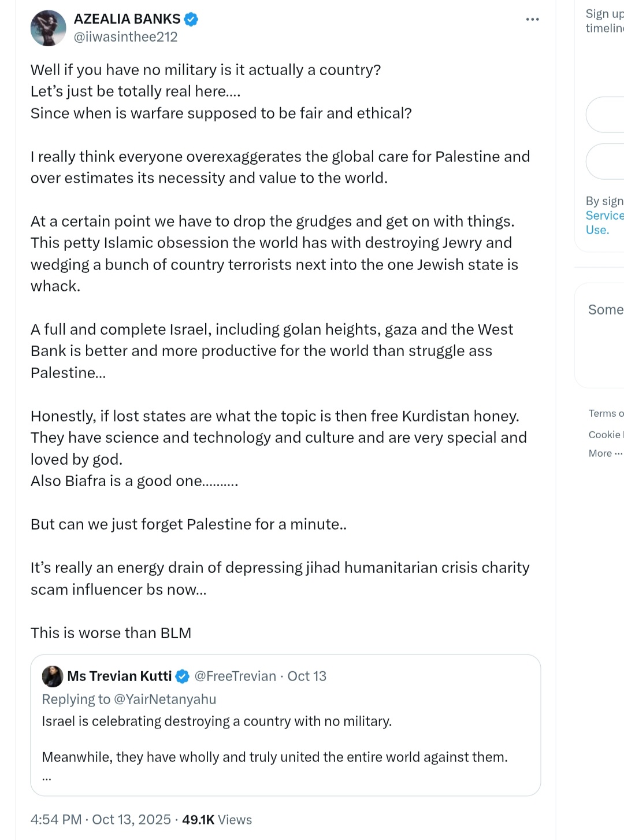Viewport: 624px width, 840px height.
Task: Open quoted tweet about Israel celebrating
Action: pos(285,725)
